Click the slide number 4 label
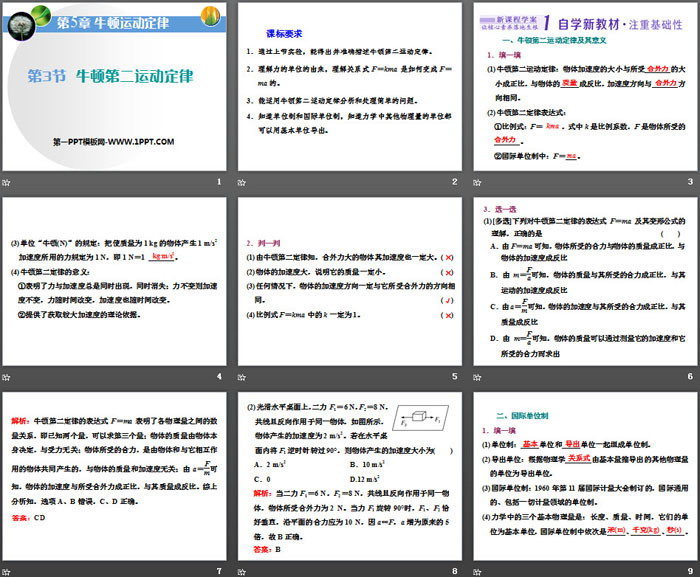Screen dimensions: 700x577 (219, 376)
